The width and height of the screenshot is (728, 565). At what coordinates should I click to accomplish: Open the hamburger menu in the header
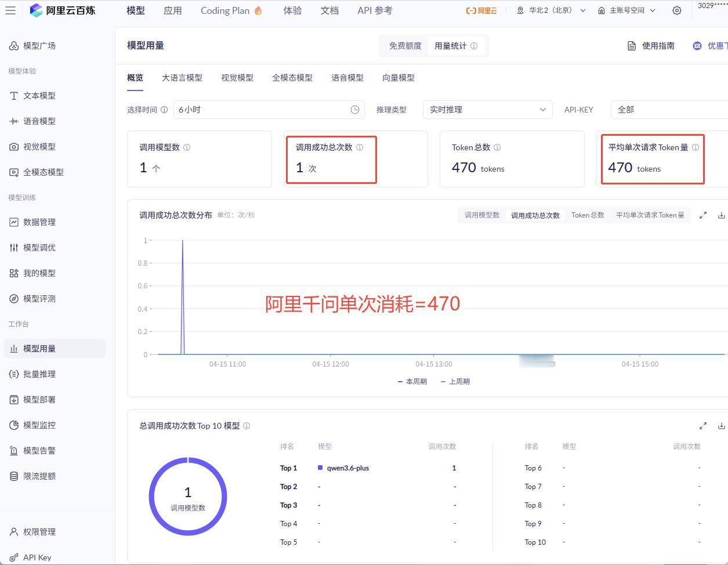point(10,10)
